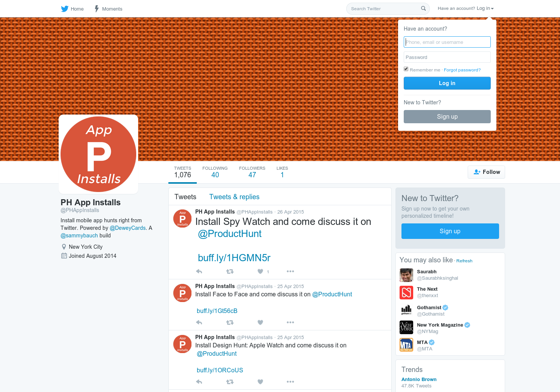Click the Twitter bird Home icon
Viewport: 560px width, 392px height.
[x=65, y=9]
